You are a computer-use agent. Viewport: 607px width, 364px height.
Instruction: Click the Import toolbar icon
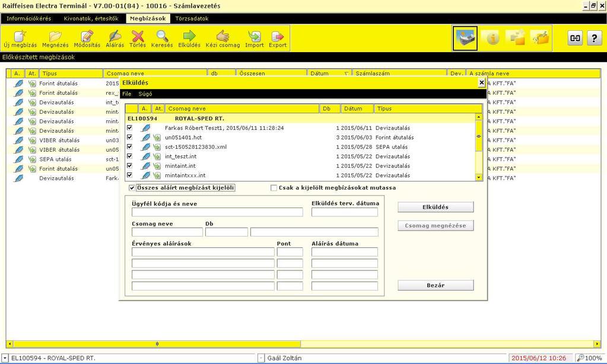[x=255, y=36]
